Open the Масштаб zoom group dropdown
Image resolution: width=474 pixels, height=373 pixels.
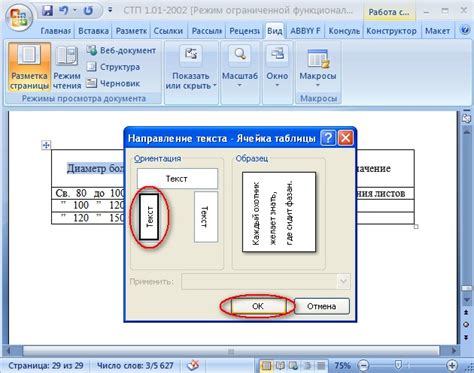coord(240,67)
